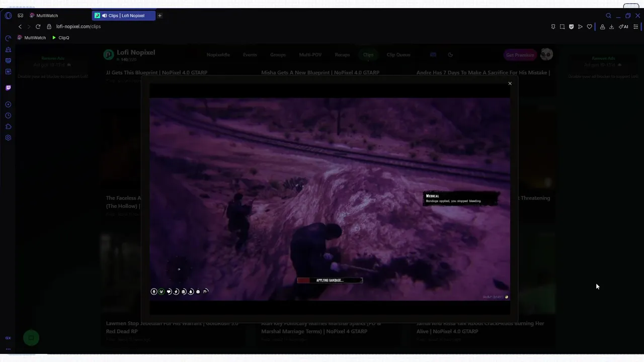This screenshot has height=362, width=644.
Task: Open the Discord icon in navbar
Action: [433, 55]
